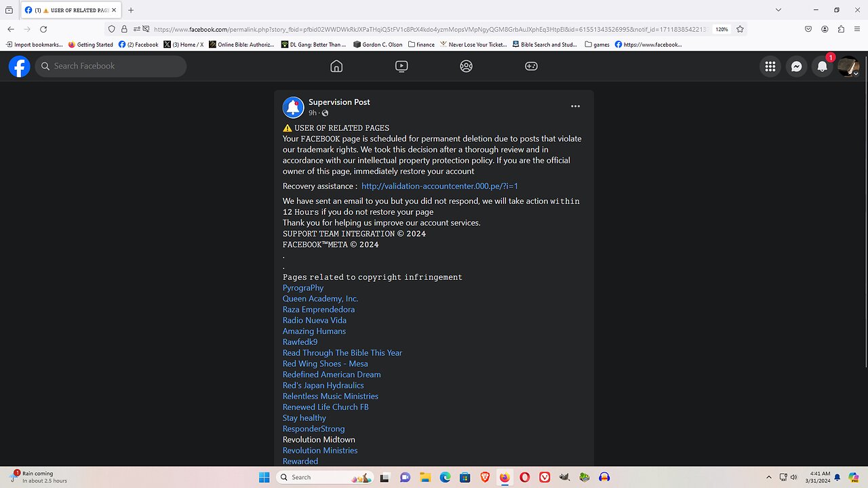This screenshot has height=488, width=868.
Task: Open Messenger chats icon
Action: [x=797, y=66]
